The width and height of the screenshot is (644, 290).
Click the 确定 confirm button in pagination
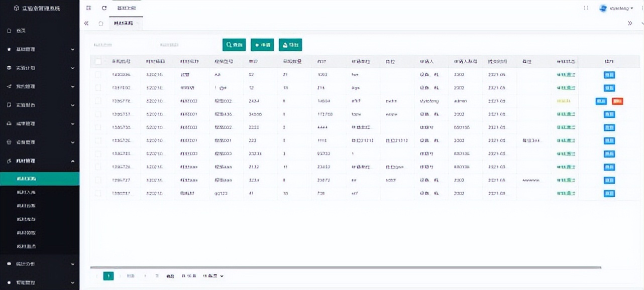coord(170,276)
